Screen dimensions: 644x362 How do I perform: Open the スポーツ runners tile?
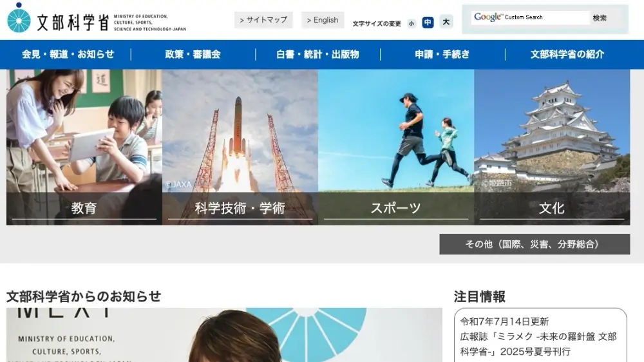(x=396, y=147)
